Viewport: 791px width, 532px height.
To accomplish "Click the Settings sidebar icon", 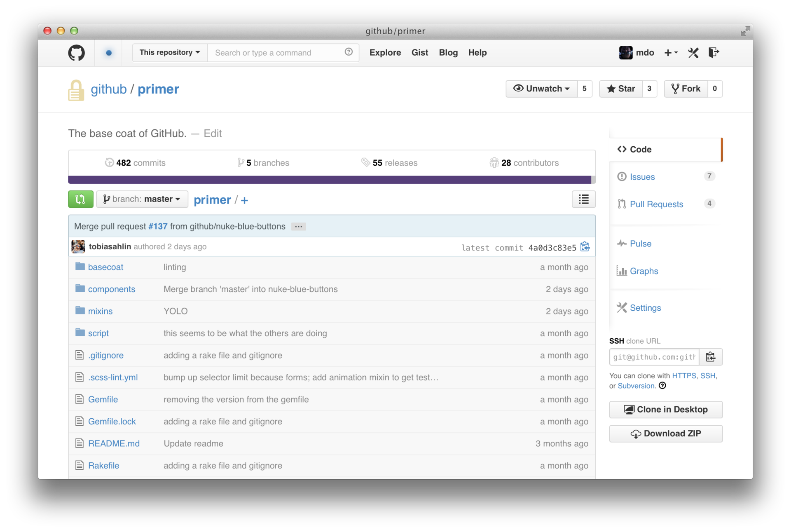I will point(621,307).
